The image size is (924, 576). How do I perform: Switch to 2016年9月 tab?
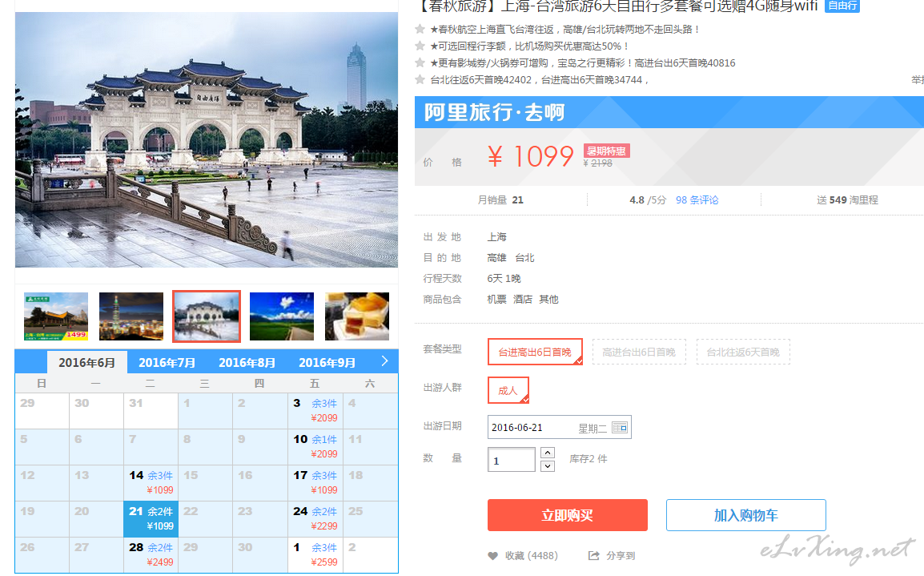pos(327,363)
